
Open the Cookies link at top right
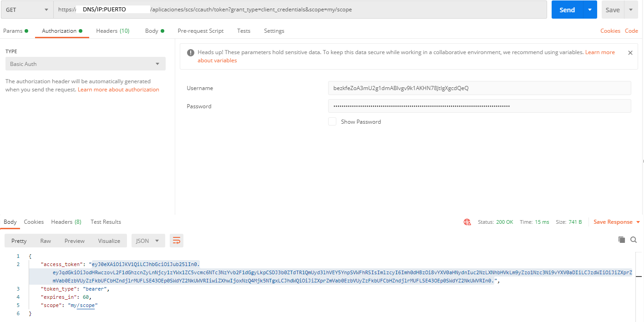click(610, 31)
